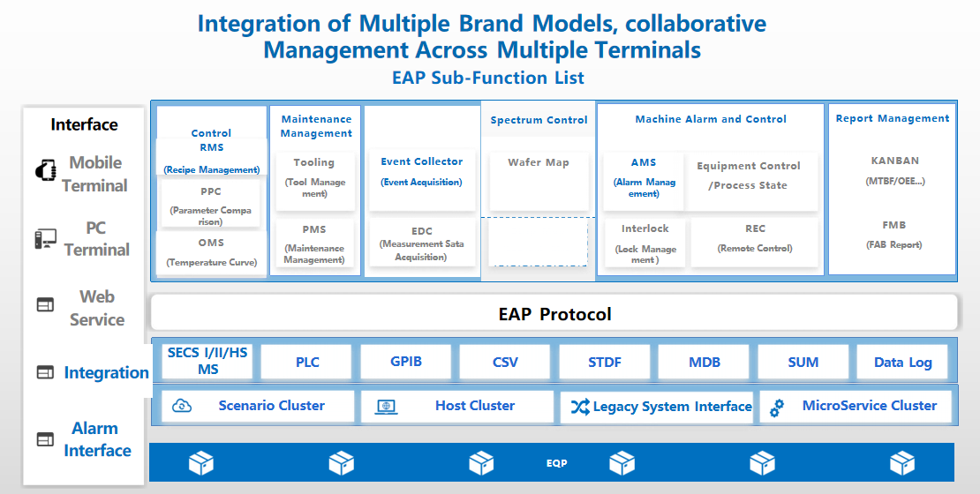Screen dimensions: 980x494
Task: Select the Scenario Cluster box
Action: [x=258, y=407]
